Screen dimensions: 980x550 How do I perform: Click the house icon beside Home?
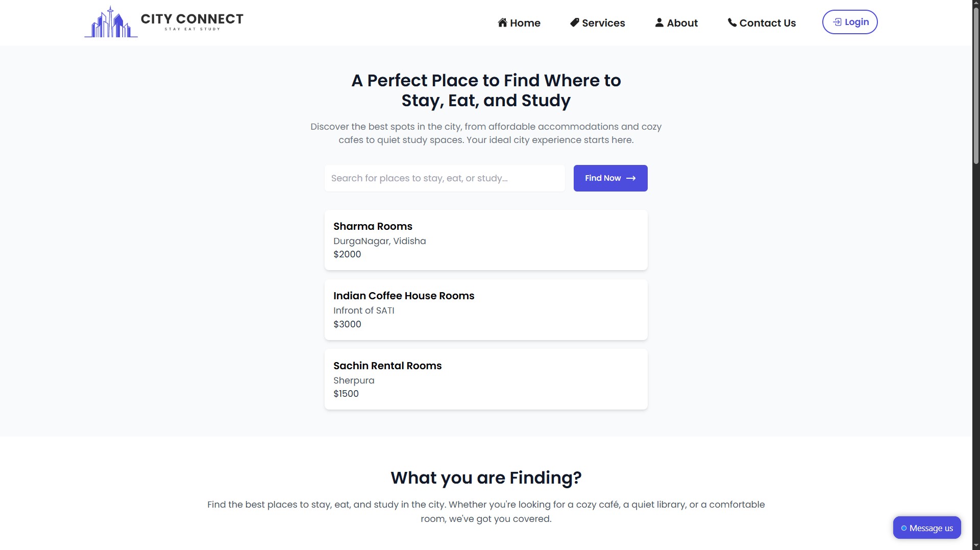click(x=502, y=22)
